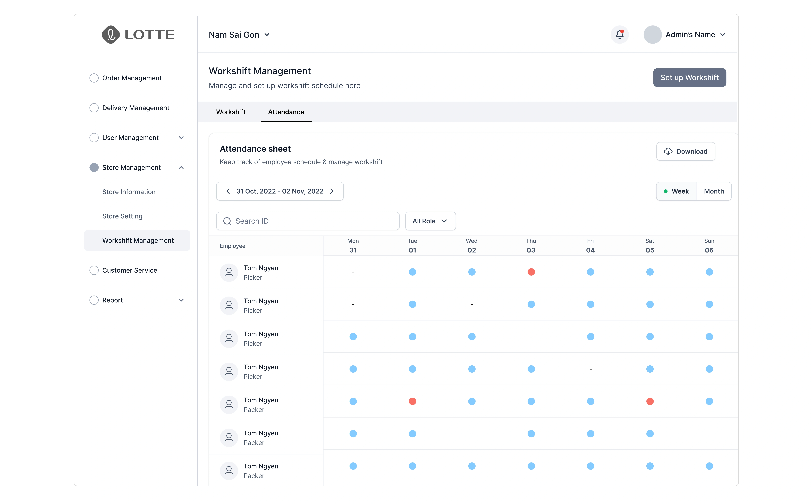
Task: Click User Management circle icon
Action: pos(94,138)
